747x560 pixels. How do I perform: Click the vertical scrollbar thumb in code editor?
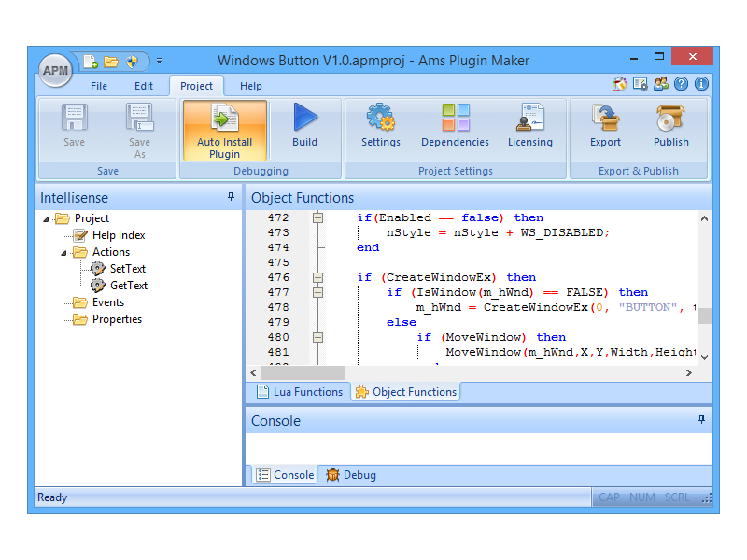tap(704, 315)
